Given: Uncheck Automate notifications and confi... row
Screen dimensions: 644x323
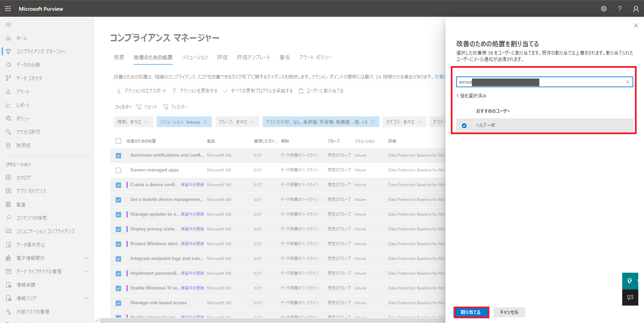Looking at the screenshot, I should point(118,156).
